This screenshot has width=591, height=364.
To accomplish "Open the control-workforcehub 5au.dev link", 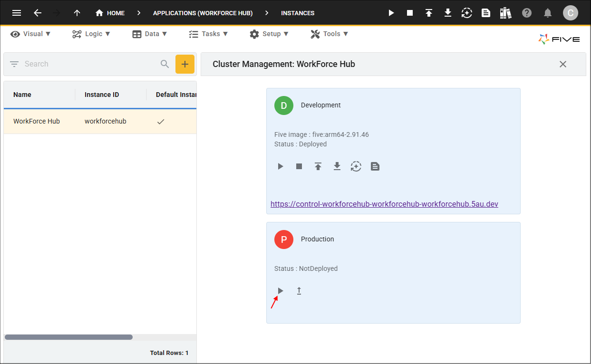I will pyautogui.click(x=384, y=204).
